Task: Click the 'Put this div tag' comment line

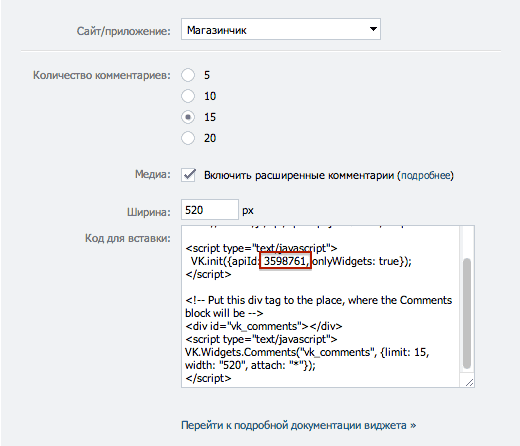Action: coord(319,300)
